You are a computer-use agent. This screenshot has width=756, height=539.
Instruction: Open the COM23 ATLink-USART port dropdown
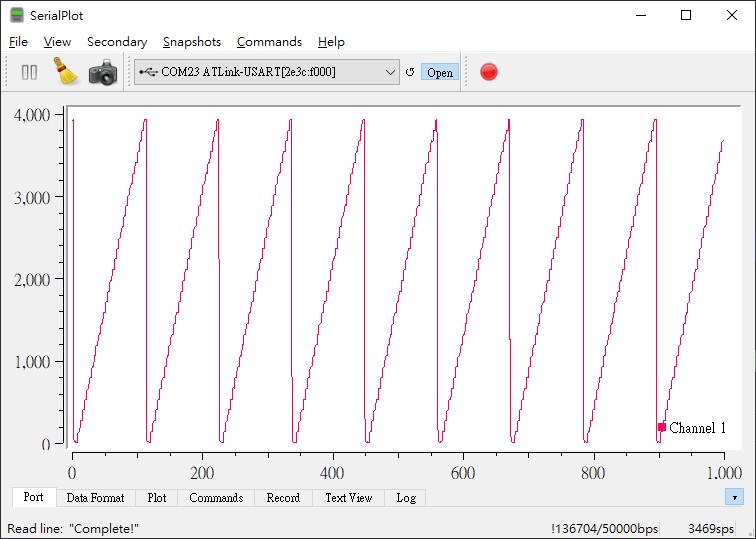tap(267, 72)
